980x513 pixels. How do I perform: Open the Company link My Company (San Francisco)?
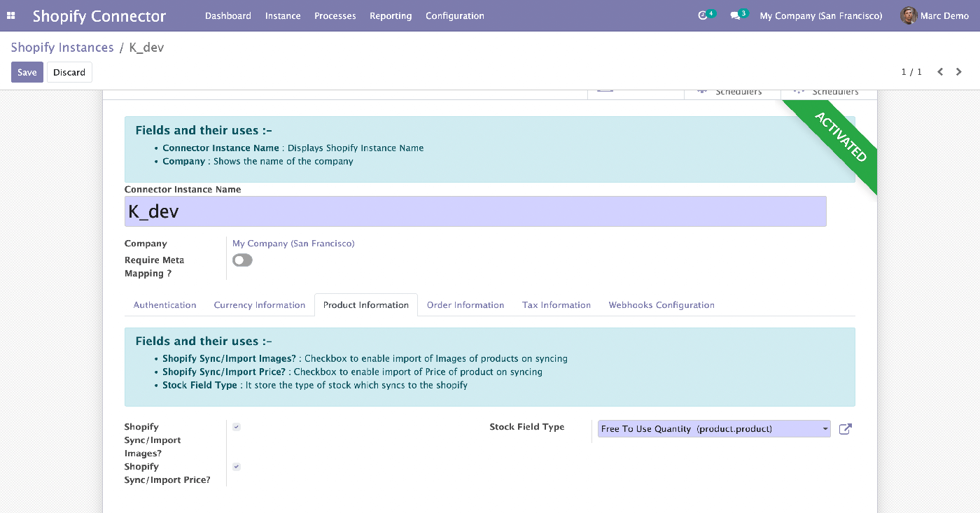pos(293,244)
